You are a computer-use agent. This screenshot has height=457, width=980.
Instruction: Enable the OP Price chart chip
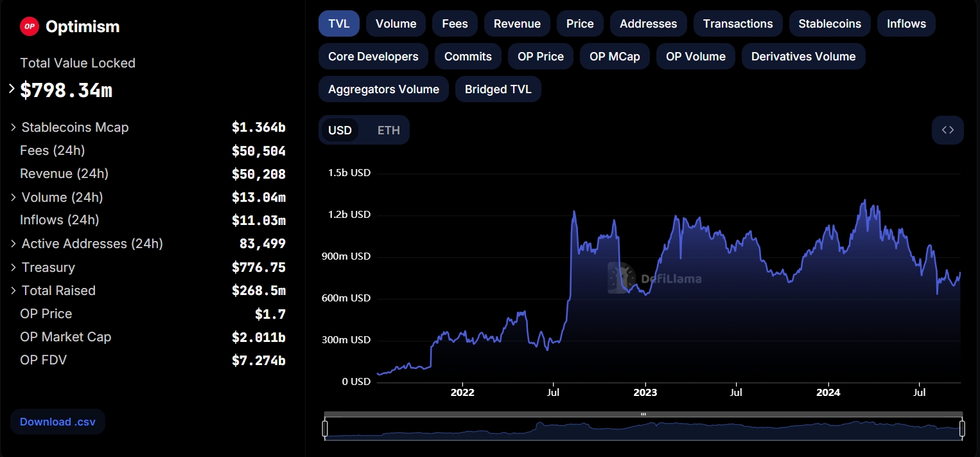pos(541,57)
